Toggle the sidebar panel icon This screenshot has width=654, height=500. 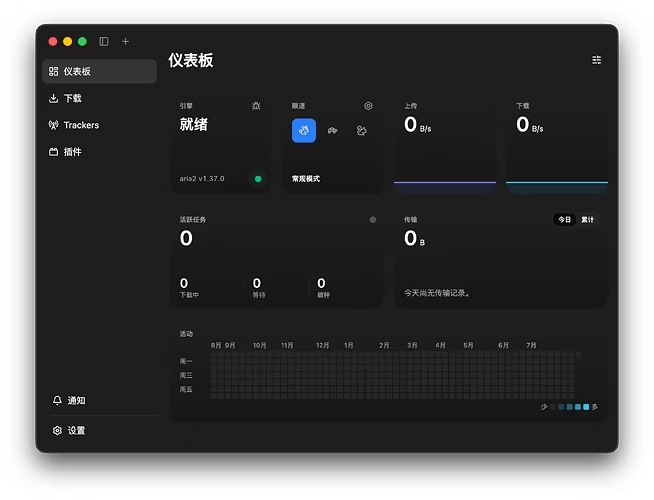(104, 41)
